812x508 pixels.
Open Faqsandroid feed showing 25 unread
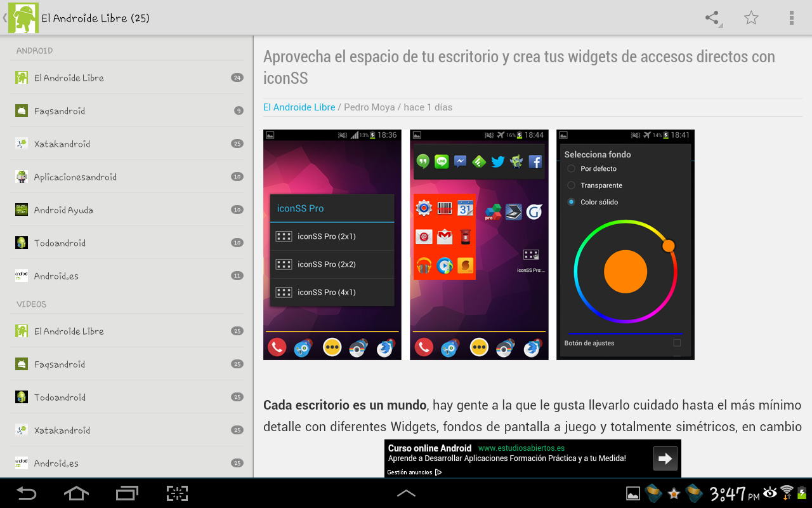pyautogui.click(x=127, y=364)
